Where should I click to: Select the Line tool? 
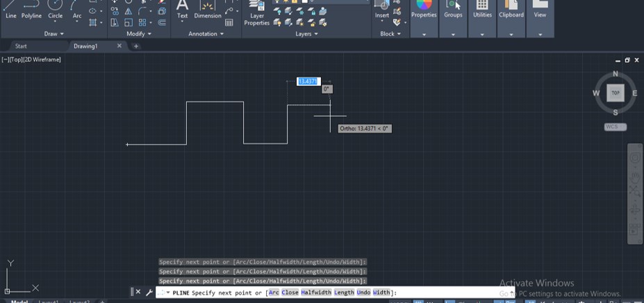point(11,10)
